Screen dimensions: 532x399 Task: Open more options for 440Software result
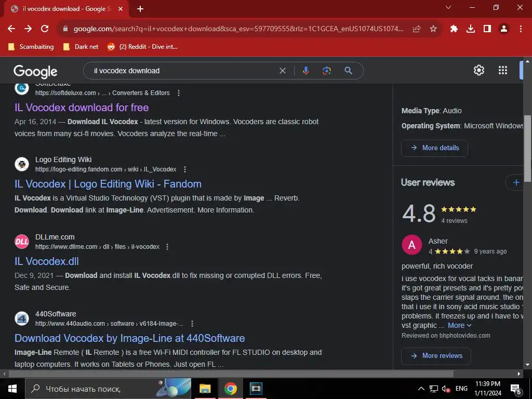(x=192, y=324)
